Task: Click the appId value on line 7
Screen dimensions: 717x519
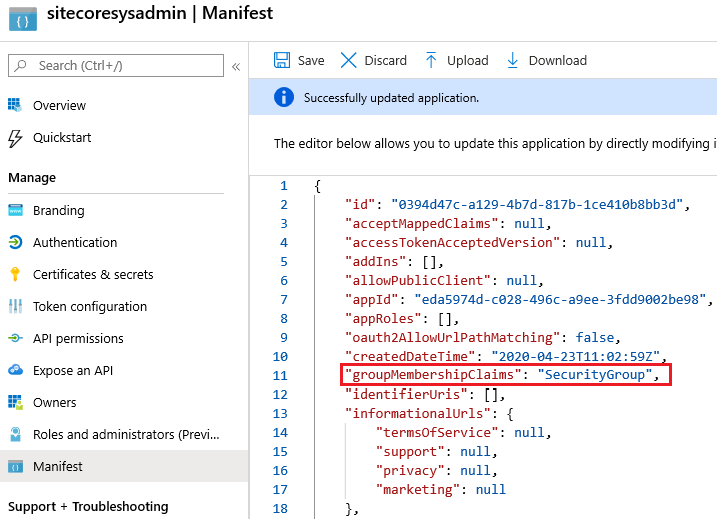Action: [560, 300]
